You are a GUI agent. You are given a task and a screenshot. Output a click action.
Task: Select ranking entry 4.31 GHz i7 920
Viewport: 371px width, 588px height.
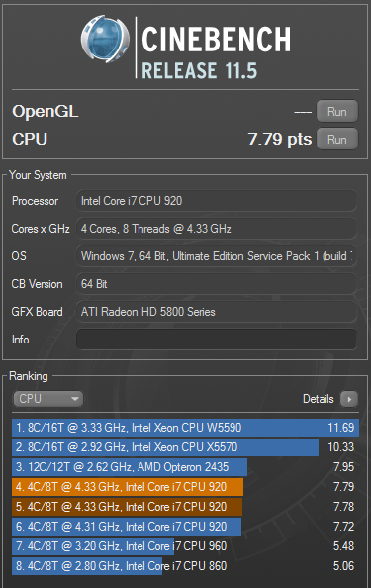coord(185,527)
